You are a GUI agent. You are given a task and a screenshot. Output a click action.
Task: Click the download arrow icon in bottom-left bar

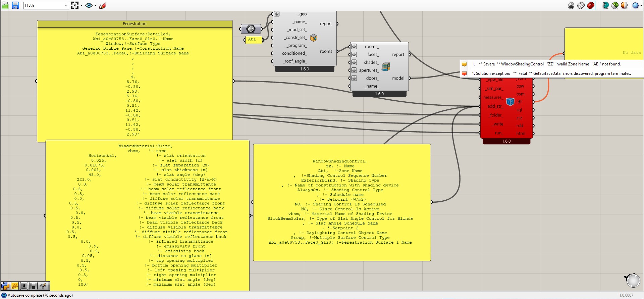pyautogui.click(x=24, y=286)
